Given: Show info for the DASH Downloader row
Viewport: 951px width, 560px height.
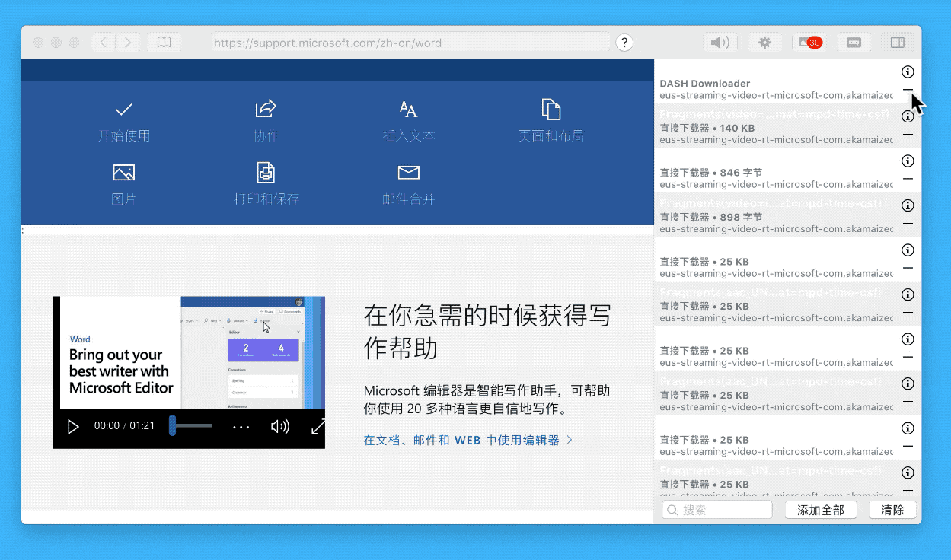Looking at the screenshot, I should [x=908, y=72].
